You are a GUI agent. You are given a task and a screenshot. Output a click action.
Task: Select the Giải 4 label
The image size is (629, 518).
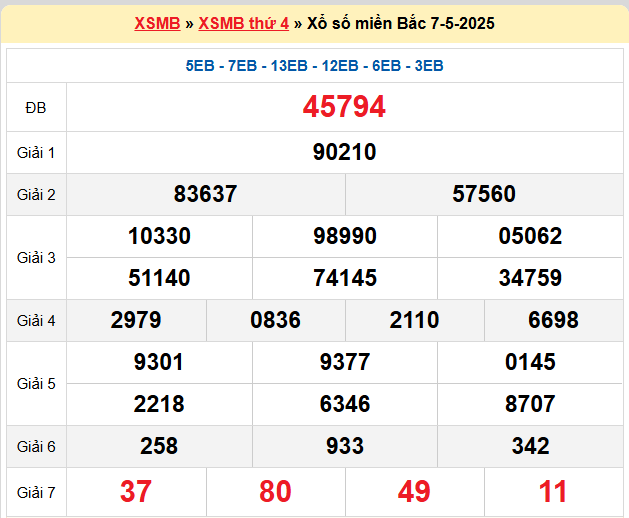point(36,321)
